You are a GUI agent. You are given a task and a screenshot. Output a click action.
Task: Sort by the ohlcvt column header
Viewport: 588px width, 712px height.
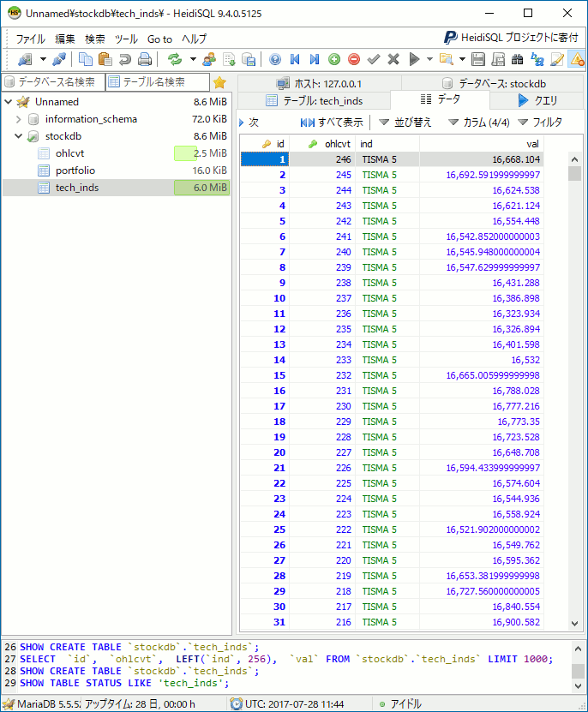(x=322, y=144)
